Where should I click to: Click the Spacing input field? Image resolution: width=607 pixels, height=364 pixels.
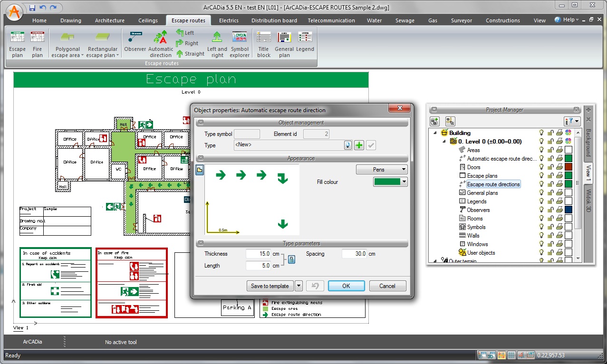(355, 254)
